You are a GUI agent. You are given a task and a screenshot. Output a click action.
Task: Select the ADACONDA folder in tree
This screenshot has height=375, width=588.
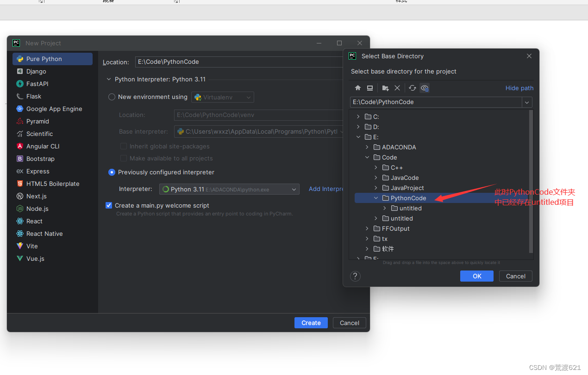pyautogui.click(x=394, y=147)
